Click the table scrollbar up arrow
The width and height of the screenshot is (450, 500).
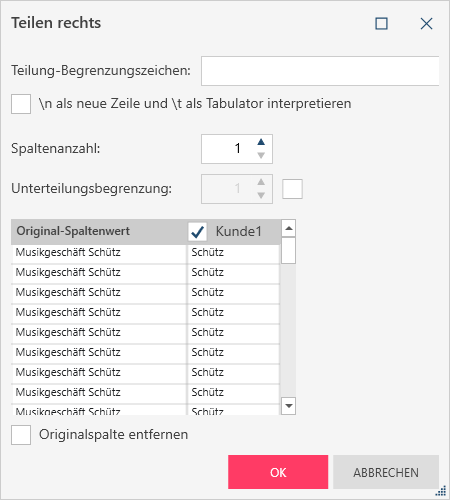[x=289, y=228]
